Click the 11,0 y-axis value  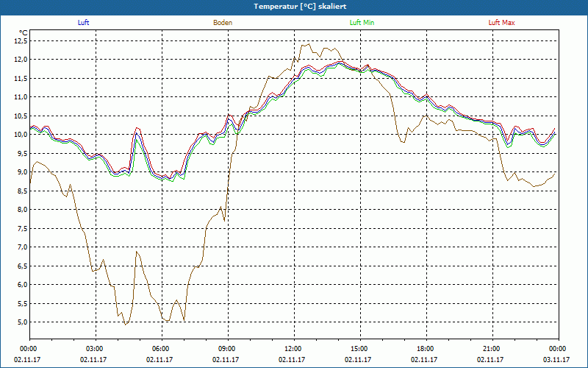[21, 97]
